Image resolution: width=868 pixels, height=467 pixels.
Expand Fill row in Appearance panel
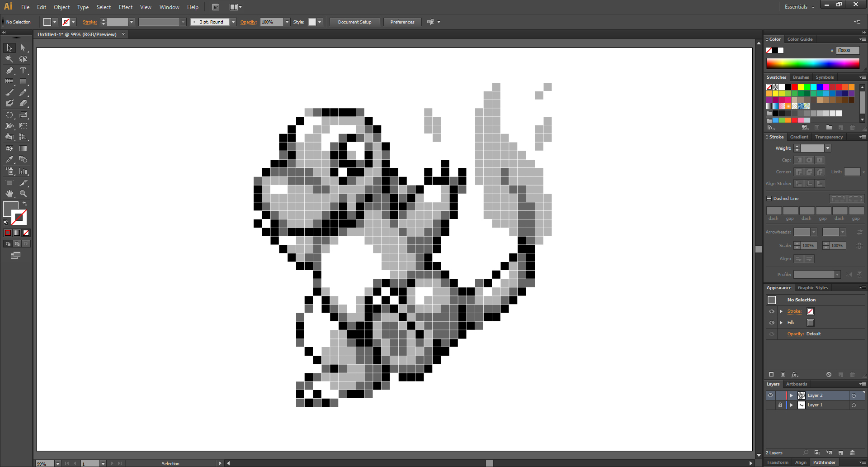point(781,323)
